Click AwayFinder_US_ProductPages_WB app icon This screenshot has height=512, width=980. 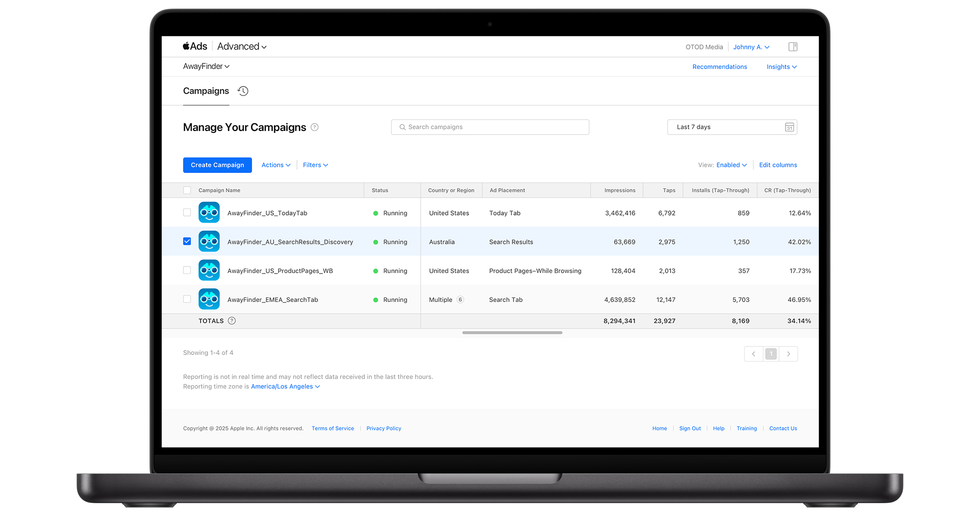209,270
